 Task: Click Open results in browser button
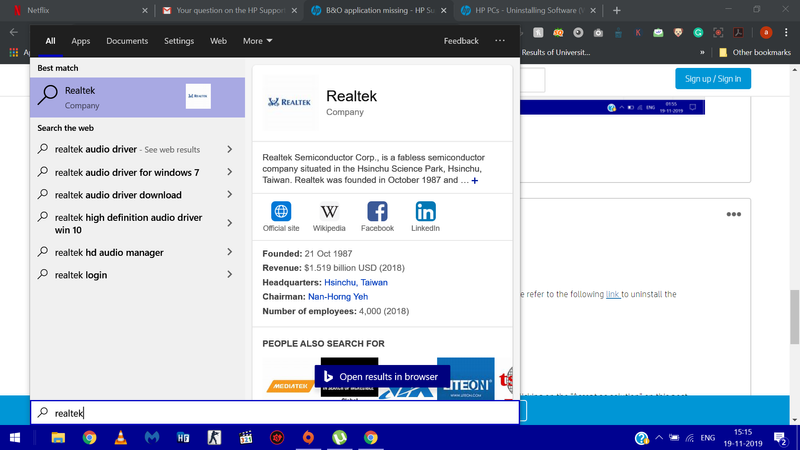click(x=380, y=377)
